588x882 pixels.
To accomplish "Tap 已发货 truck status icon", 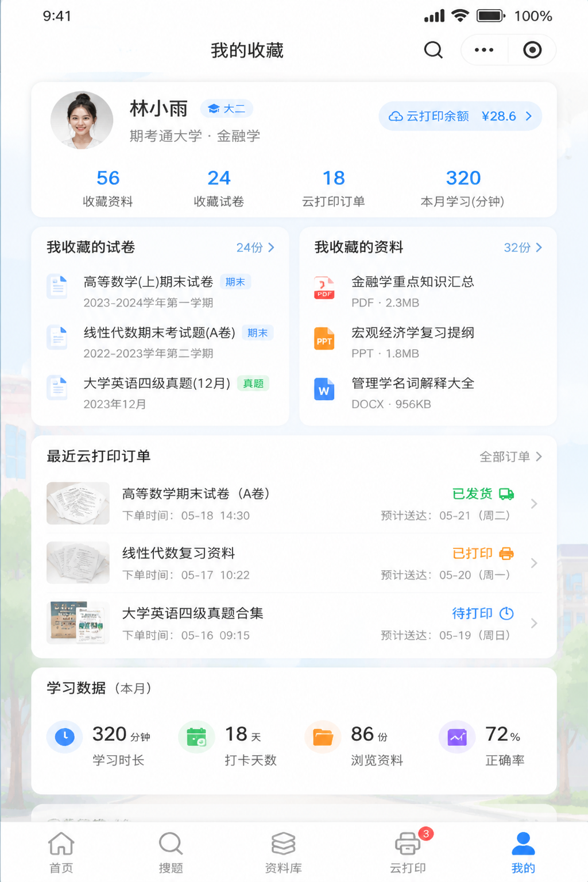I will [x=506, y=494].
